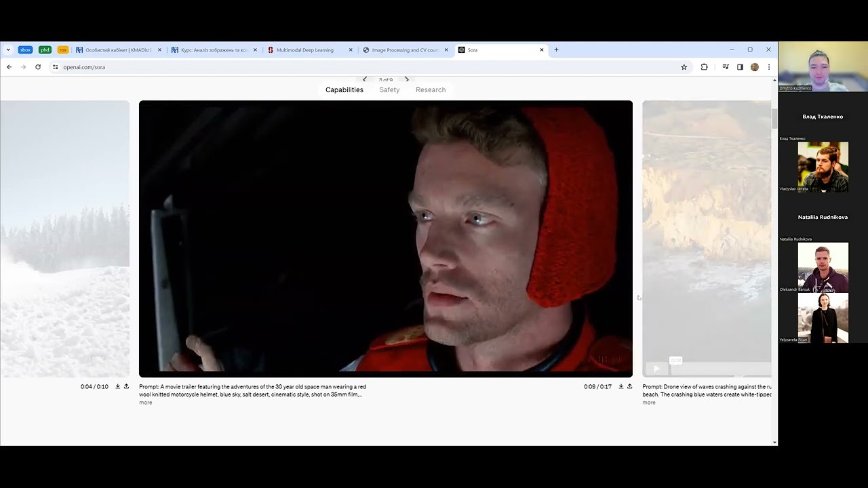This screenshot has height=488, width=868.
Task: Open the Chrome three-dot menu
Action: point(769,67)
